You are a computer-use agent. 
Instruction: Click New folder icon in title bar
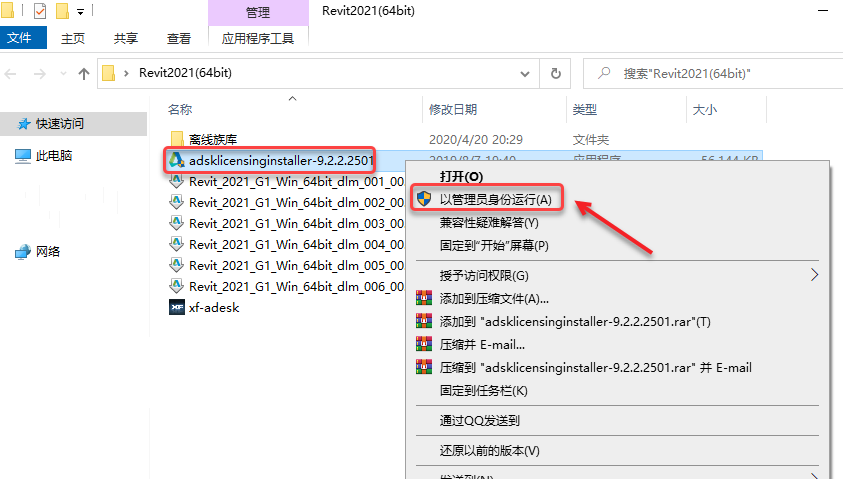pos(62,11)
